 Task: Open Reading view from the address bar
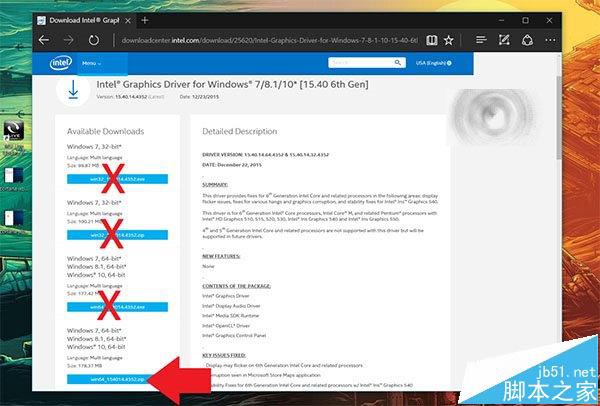tap(432, 40)
